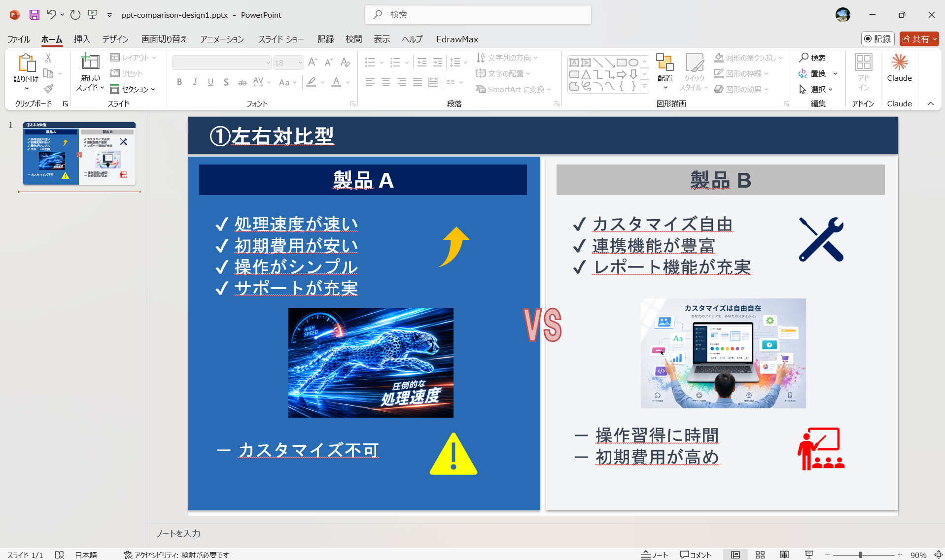Open accessibility check from status bar

click(176, 555)
